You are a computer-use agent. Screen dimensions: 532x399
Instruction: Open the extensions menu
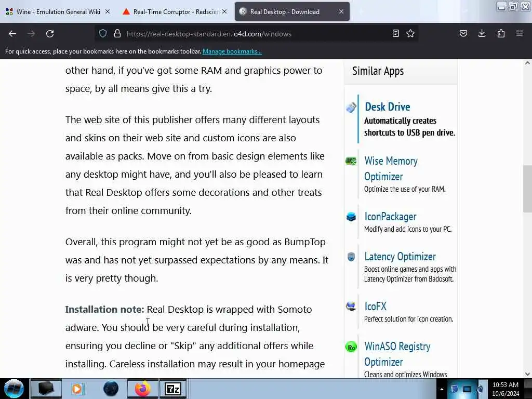[x=501, y=34]
